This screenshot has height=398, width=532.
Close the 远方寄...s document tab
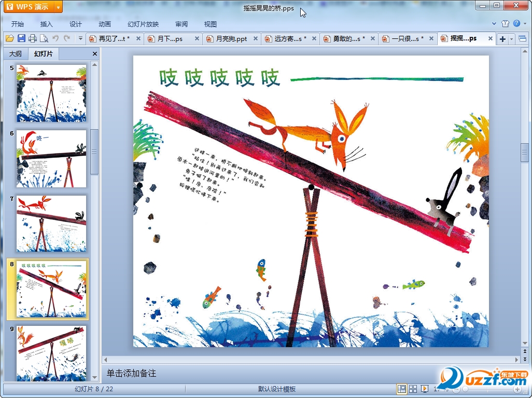314,39
